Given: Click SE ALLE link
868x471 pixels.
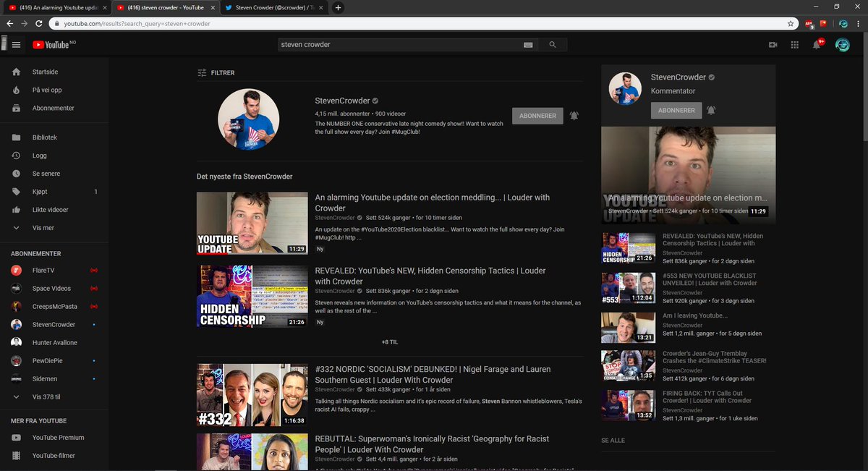Looking at the screenshot, I should [x=613, y=440].
